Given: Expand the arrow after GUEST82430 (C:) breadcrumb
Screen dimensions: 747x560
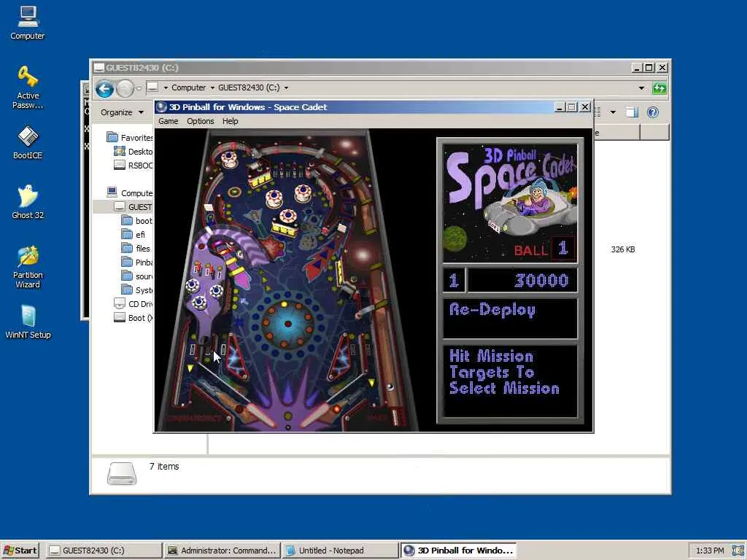Looking at the screenshot, I should tap(286, 87).
